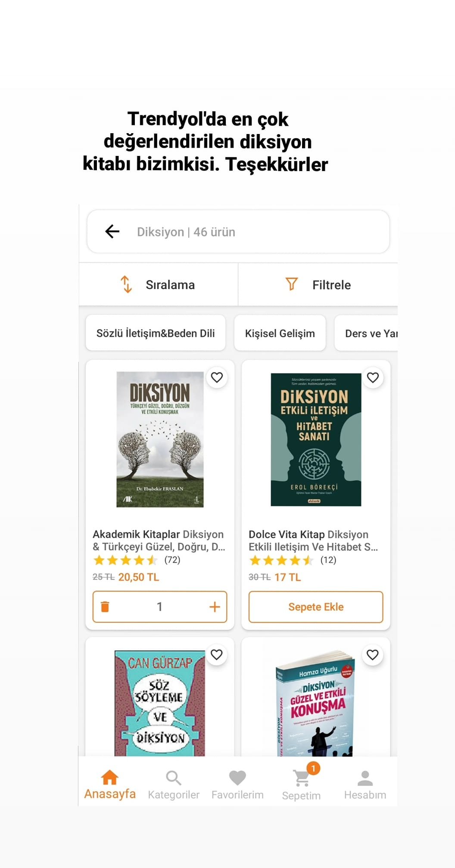Click the 17 TL price
Image resolution: width=455 pixels, height=868 pixels.
287,577
